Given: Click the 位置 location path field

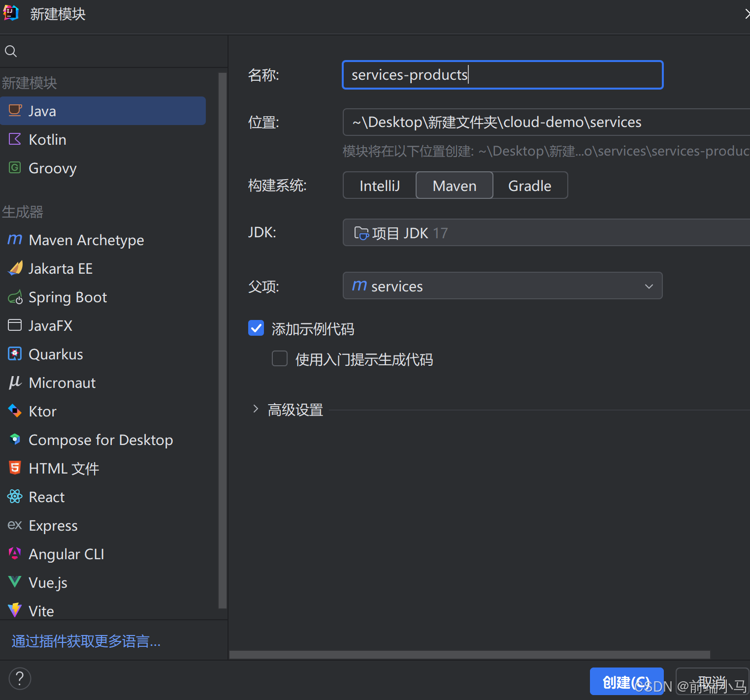Looking at the screenshot, I should point(546,122).
